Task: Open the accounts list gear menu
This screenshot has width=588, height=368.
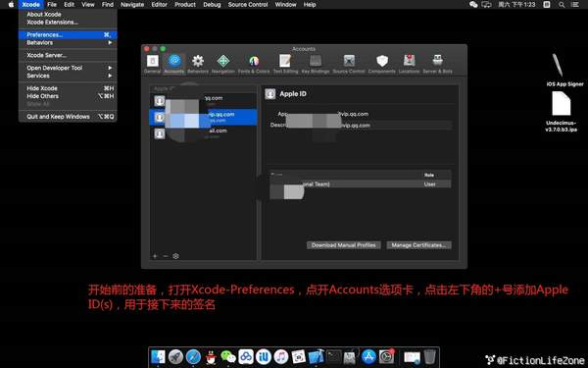Action: (x=175, y=256)
